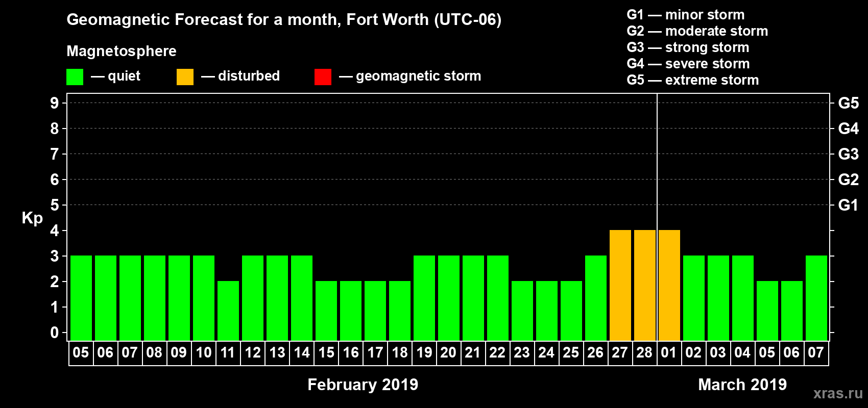
Task: Select the green bar for March 06
Action: 792,311
